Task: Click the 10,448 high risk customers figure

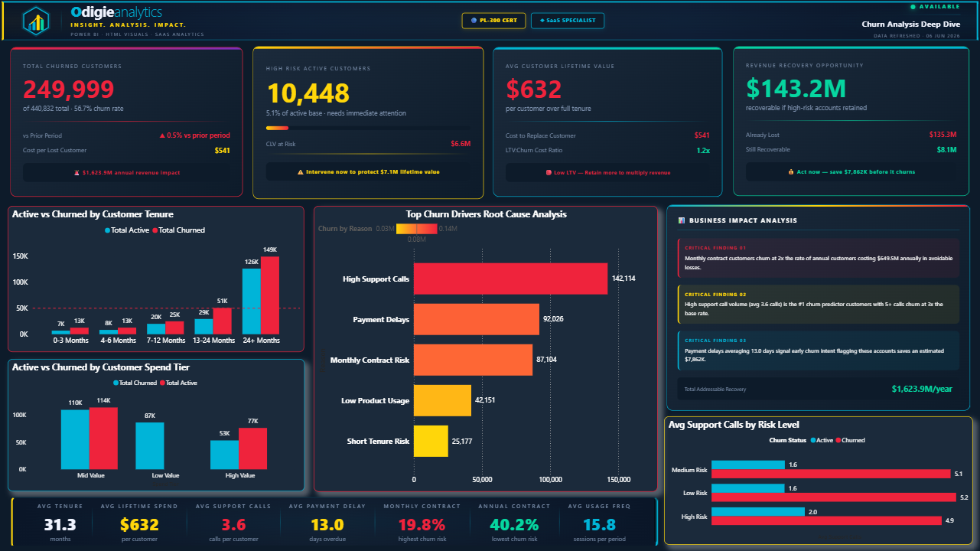Action: [x=308, y=93]
